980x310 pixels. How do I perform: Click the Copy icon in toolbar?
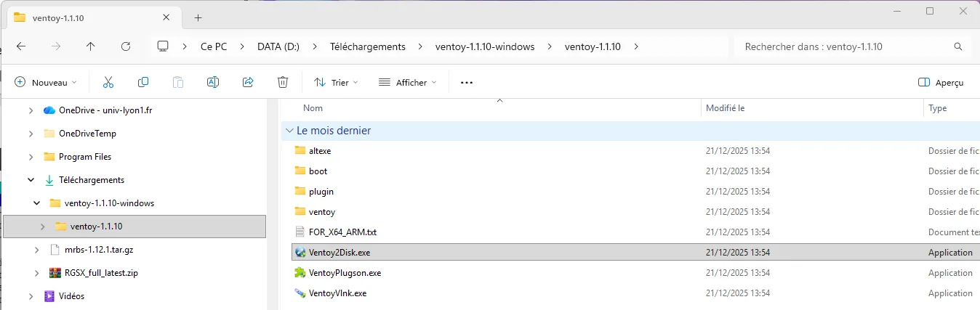coord(143,82)
